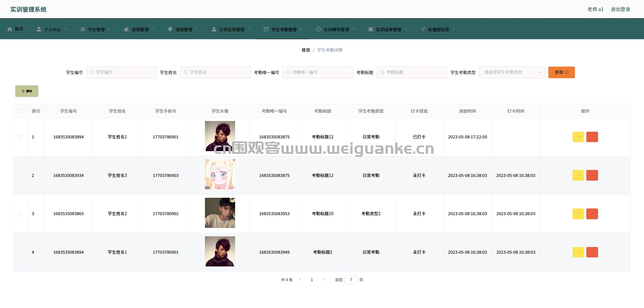Click the 学生考勤类型 column header
Screen dimensions: 644x308
371,111
